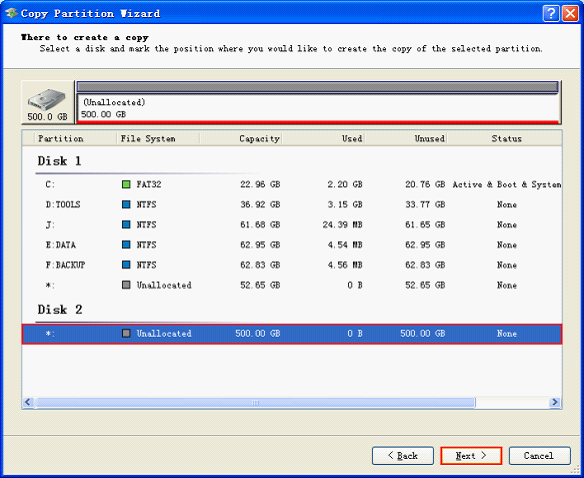Click the wizard app icon in title bar
Viewport: 584px width, 478px height.
[11, 13]
